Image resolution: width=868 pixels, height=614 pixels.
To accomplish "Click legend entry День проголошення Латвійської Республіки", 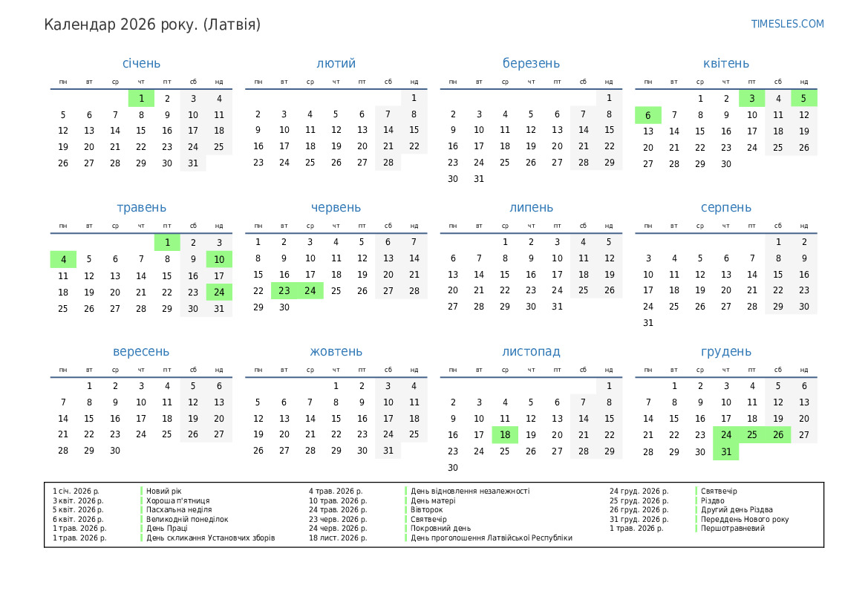I will (x=491, y=538).
